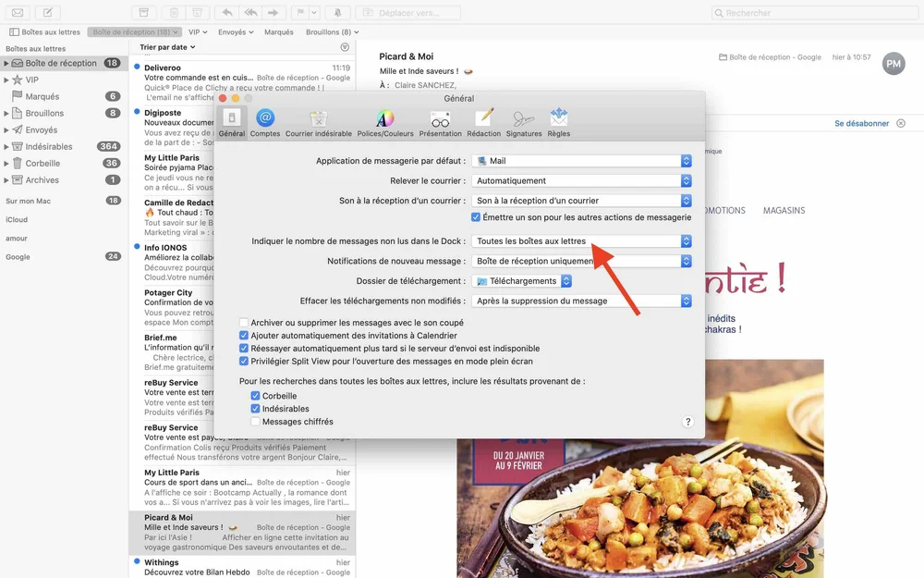Uncheck Indésirables in search results options
Viewport: 924px width, 578px height.
click(x=255, y=409)
